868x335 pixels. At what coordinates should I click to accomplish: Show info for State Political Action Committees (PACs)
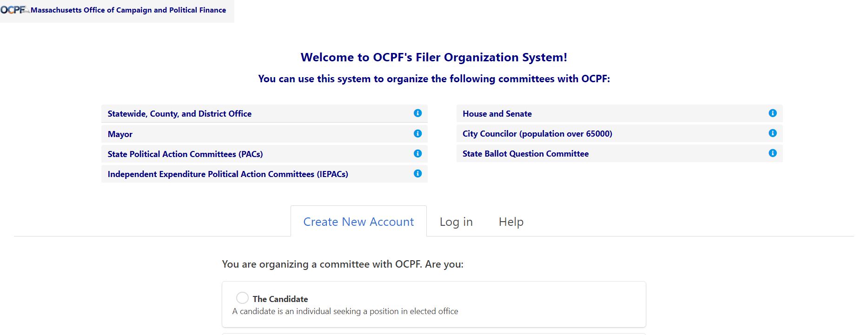417,153
